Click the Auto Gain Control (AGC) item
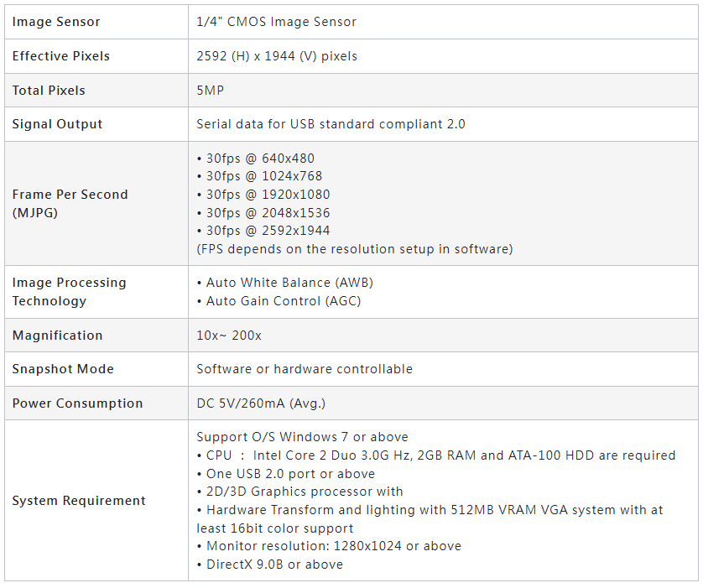Image resolution: width=703 pixels, height=588 pixels. (x=279, y=301)
